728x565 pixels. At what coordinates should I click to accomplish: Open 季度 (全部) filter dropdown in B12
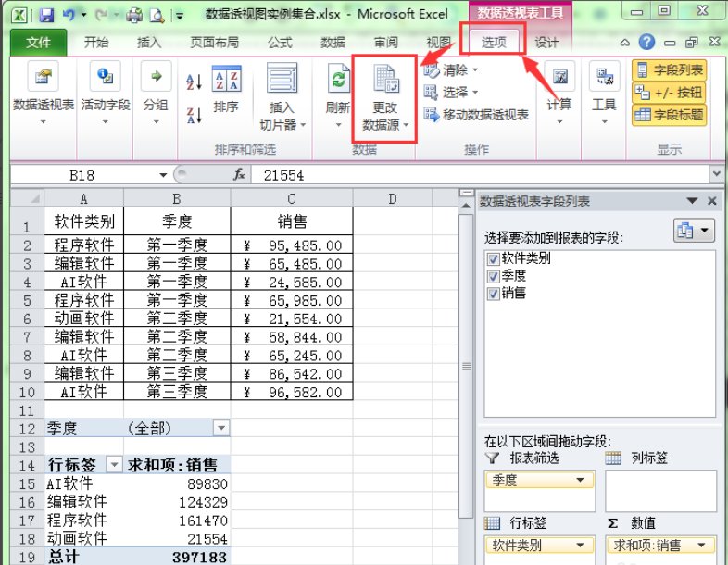221,428
